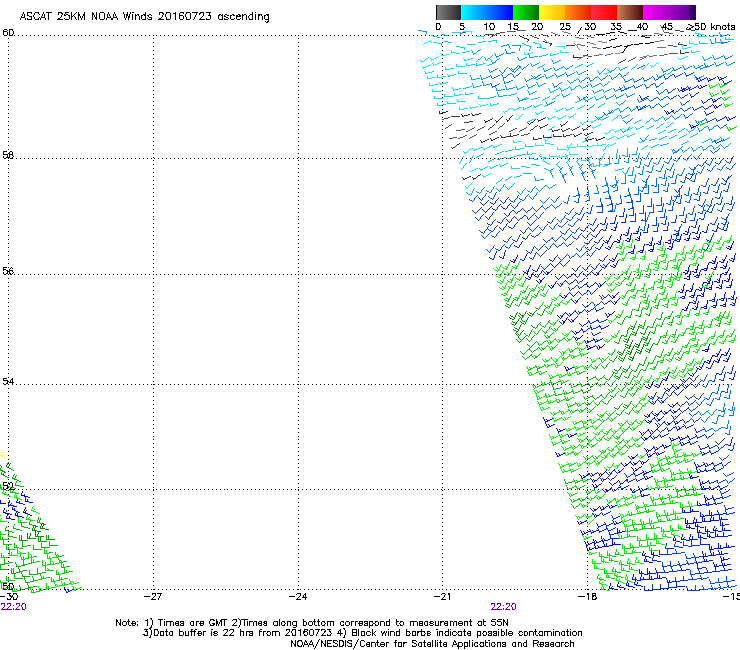Pick the yellow 20-25 knots legend segment
The image size is (740, 650).
click(x=552, y=12)
